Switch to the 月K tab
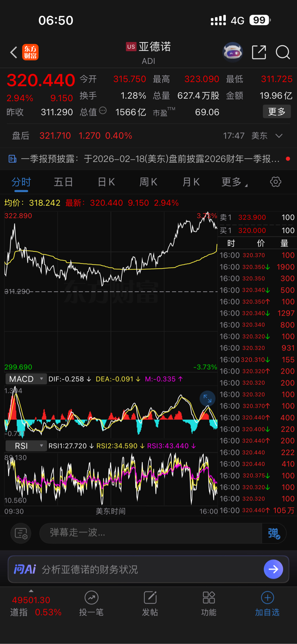This screenshot has width=297, height=644. (x=191, y=182)
